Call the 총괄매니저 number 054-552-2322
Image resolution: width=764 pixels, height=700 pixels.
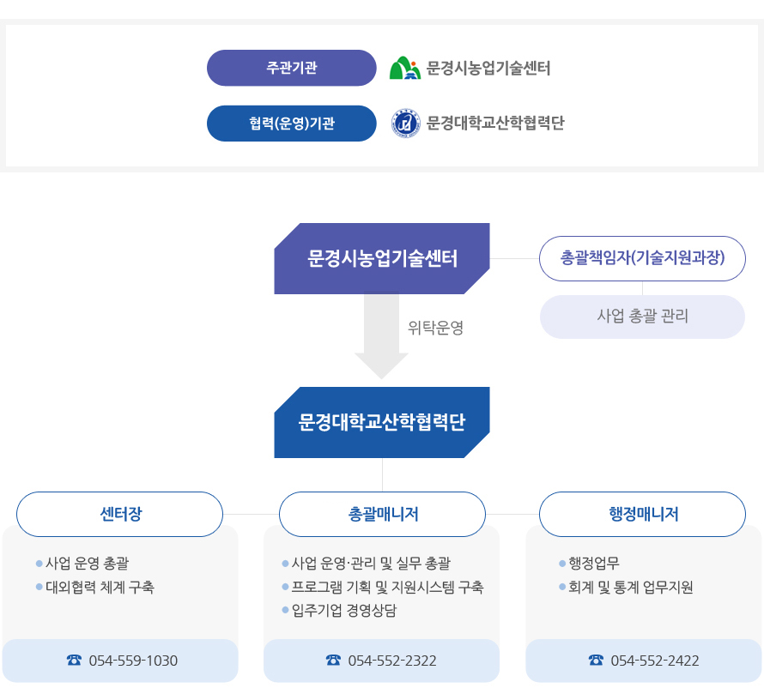[392, 661]
